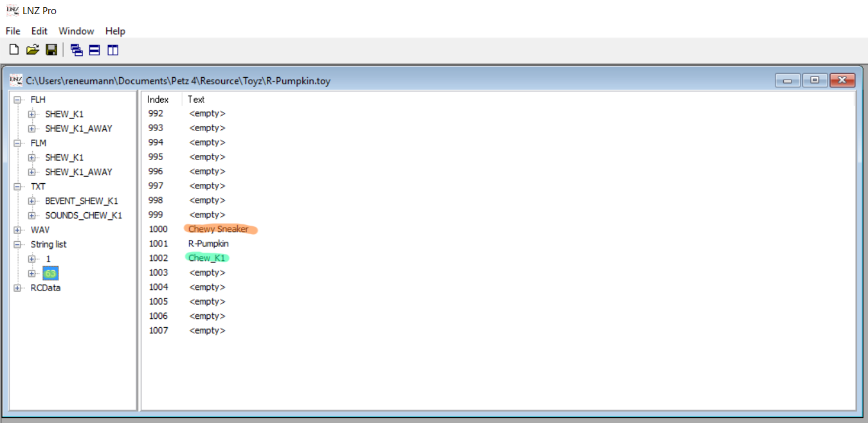Expand SHEW_K1 under the FLH node

point(32,114)
